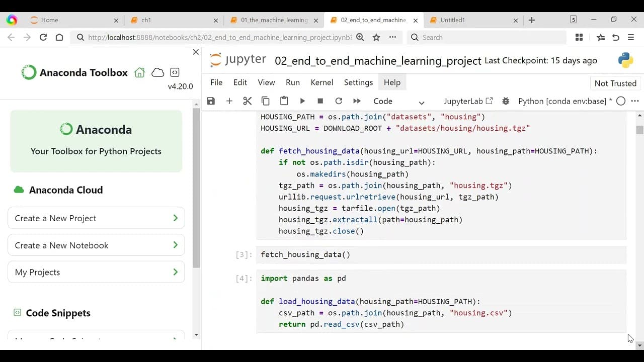Image resolution: width=644 pixels, height=362 pixels.
Task: Rename the notebook via its title
Action: click(x=378, y=61)
